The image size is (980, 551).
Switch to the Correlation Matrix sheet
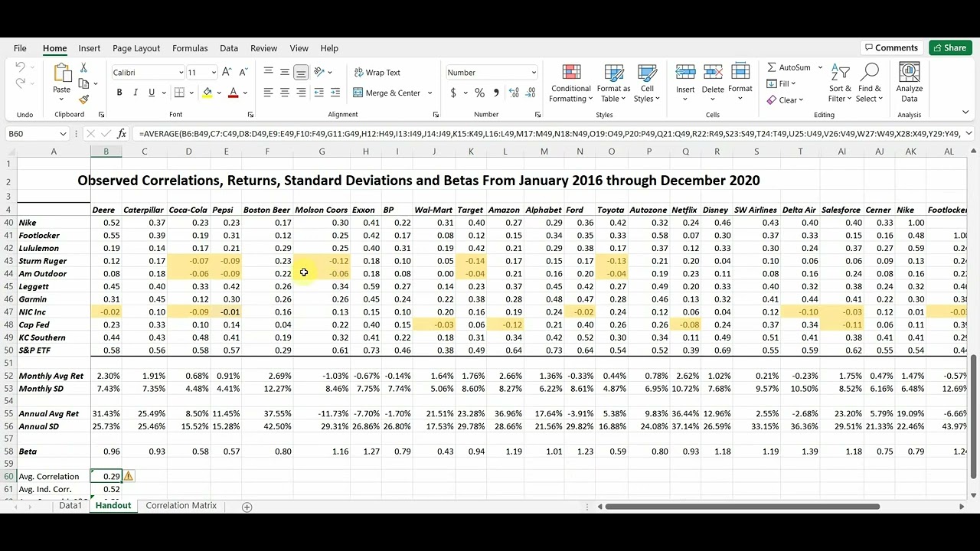tap(181, 506)
